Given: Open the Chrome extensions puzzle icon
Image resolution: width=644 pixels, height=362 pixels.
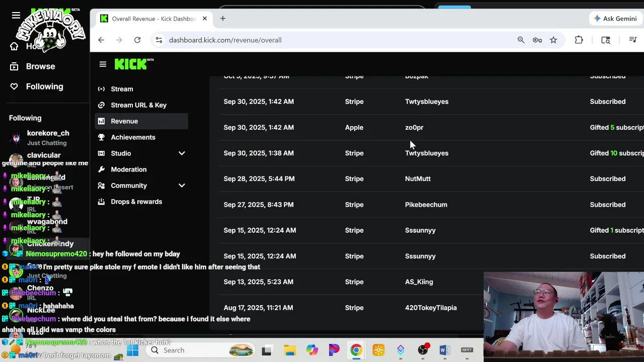Looking at the screenshot, I should [x=579, y=40].
